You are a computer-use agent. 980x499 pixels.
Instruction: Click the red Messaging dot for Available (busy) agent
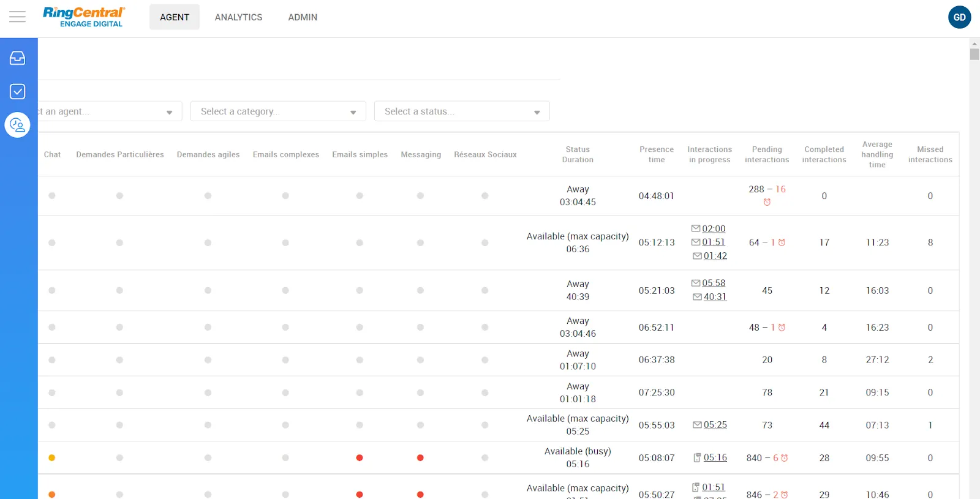tap(420, 458)
